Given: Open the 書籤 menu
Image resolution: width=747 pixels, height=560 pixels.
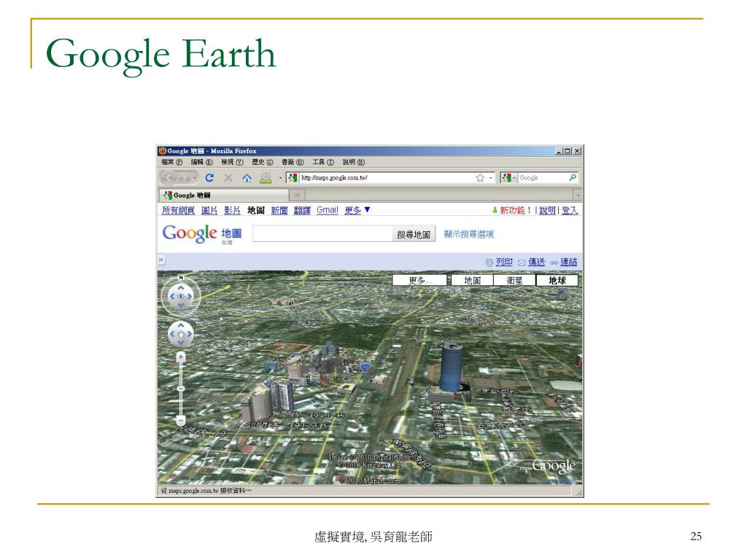Looking at the screenshot, I should point(293,163).
